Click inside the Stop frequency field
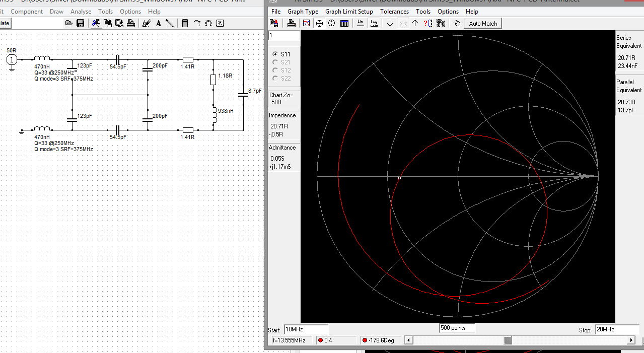 pyautogui.click(x=616, y=329)
